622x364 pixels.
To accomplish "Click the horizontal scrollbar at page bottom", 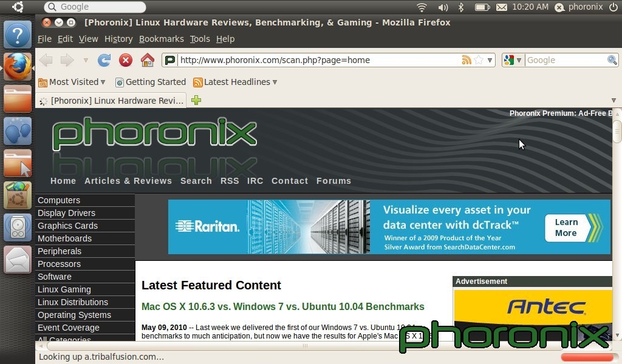I will pyautogui.click(x=305, y=346).
